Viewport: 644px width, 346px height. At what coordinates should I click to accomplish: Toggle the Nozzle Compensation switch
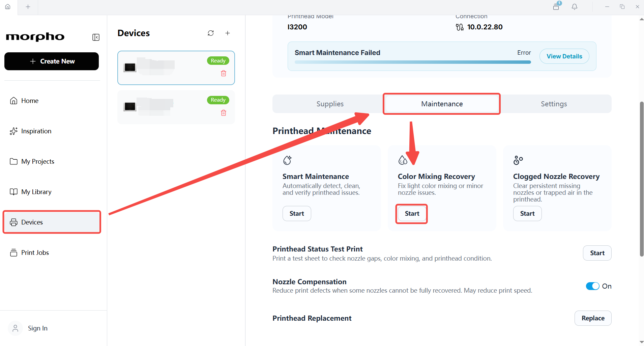pos(592,286)
